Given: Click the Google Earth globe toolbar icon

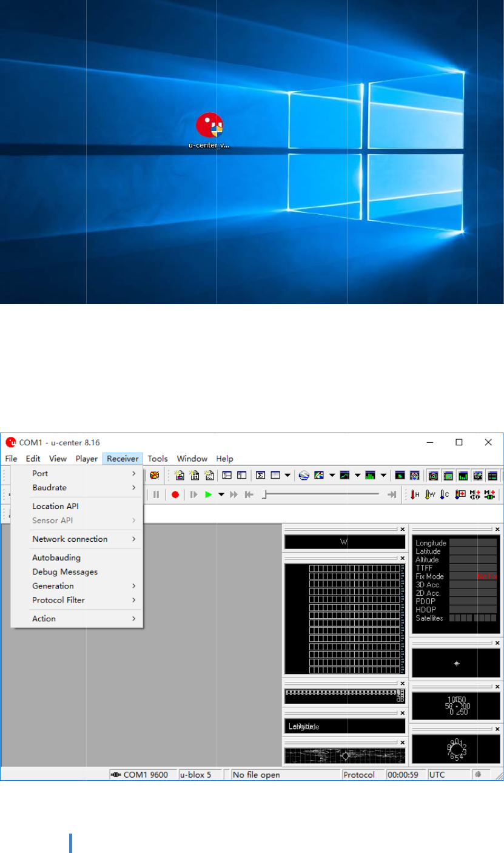Looking at the screenshot, I should [304, 476].
